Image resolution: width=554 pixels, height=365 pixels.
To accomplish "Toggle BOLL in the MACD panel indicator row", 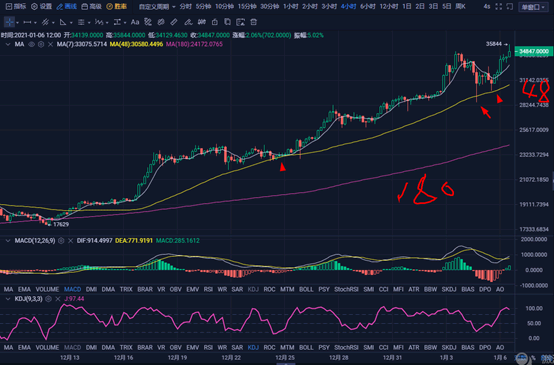I will [x=306, y=289].
